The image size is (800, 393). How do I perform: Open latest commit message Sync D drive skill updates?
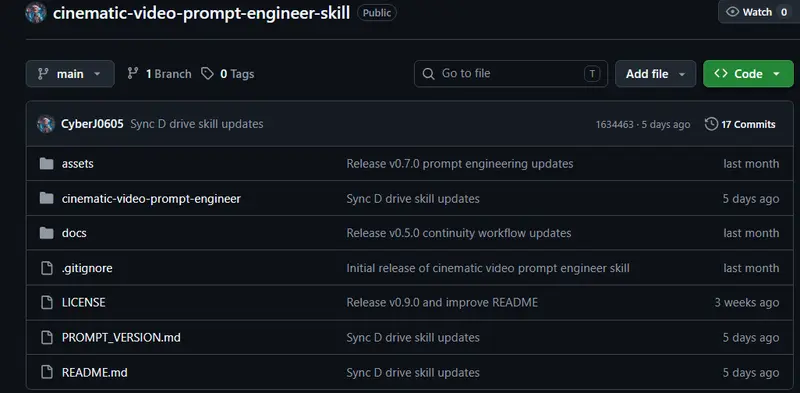197,124
